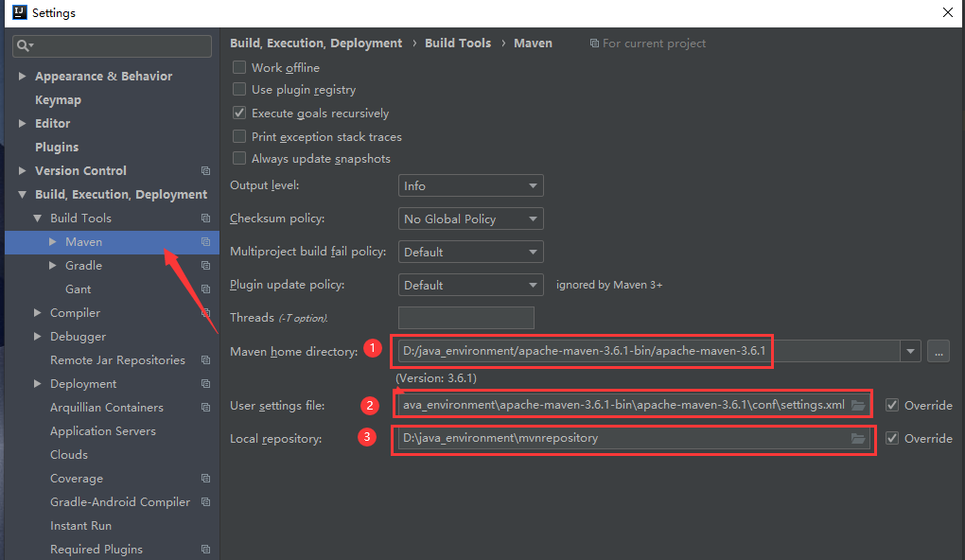Open the Output level dropdown
Screen dimensions: 965x560
[x=471, y=185]
